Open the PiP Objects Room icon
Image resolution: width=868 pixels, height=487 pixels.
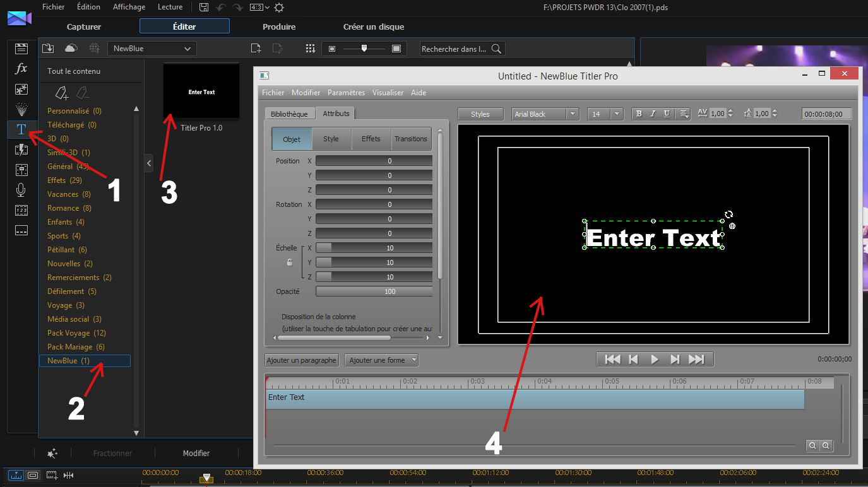point(21,89)
